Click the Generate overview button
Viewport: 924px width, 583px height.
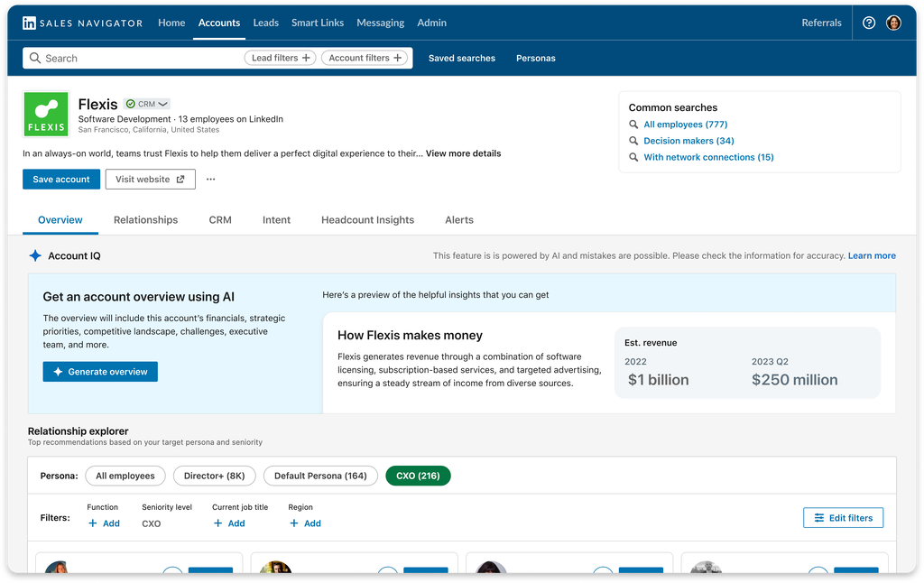point(99,371)
